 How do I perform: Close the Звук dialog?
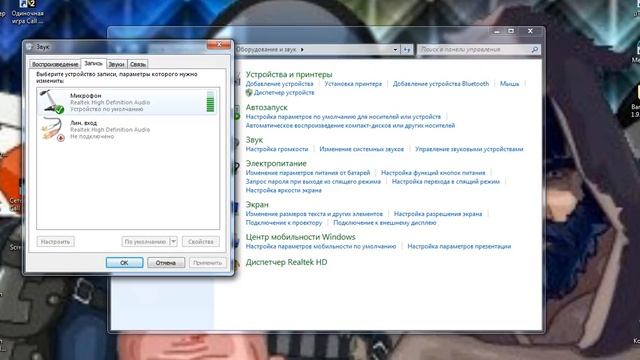(219, 44)
